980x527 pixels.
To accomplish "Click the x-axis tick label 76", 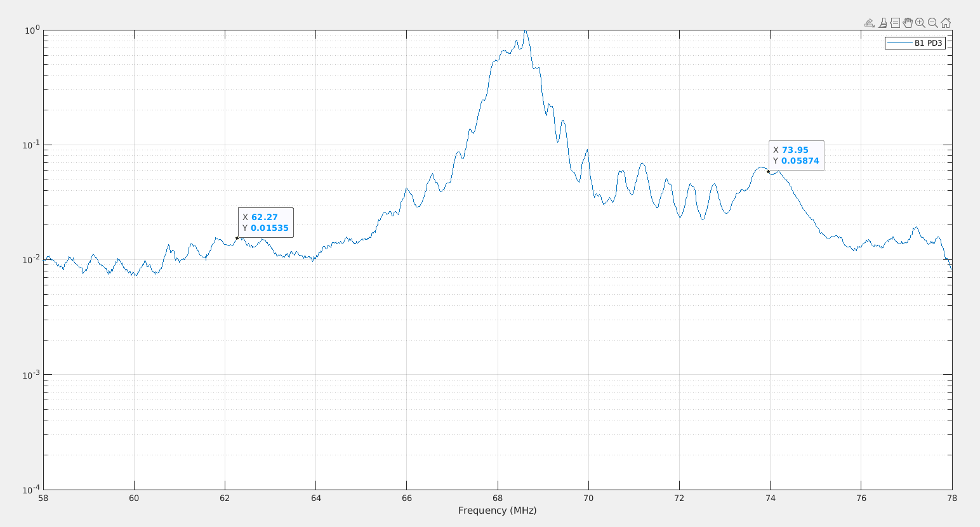I will coord(861,498).
